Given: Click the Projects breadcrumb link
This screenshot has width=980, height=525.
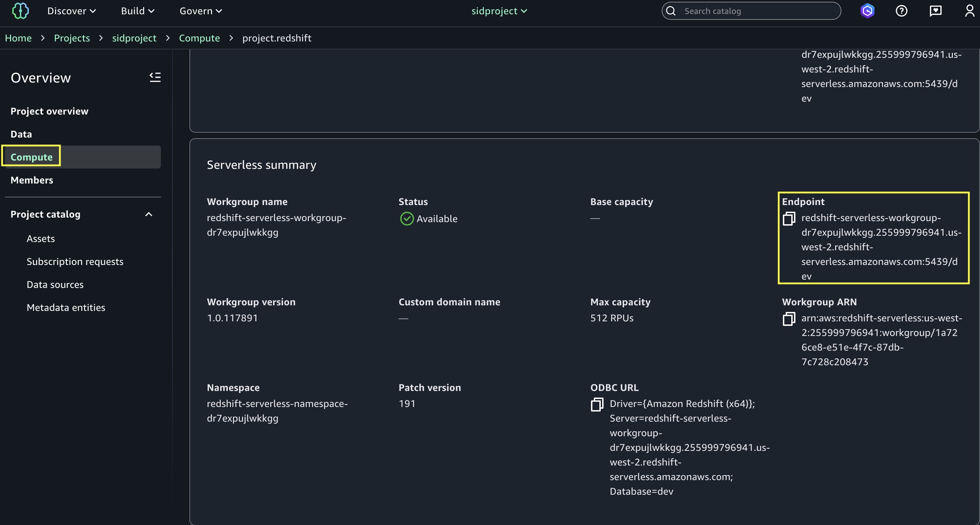Looking at the screenshot, I should point(72,38).
